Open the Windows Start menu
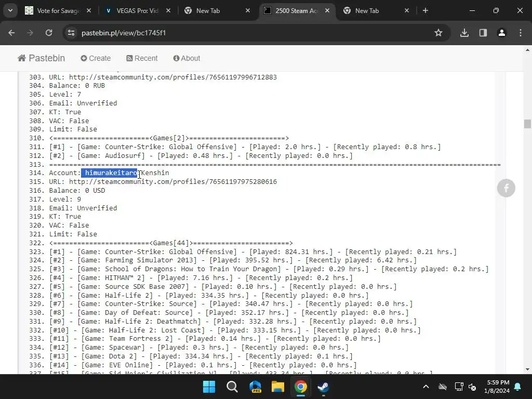 click(209, 387)
